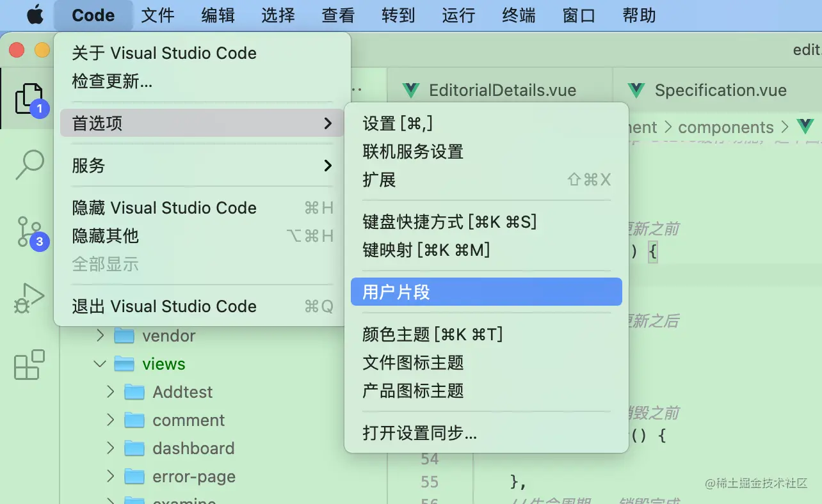
Task: Expand the dashboard folder chevron
Action: (110, 448)
